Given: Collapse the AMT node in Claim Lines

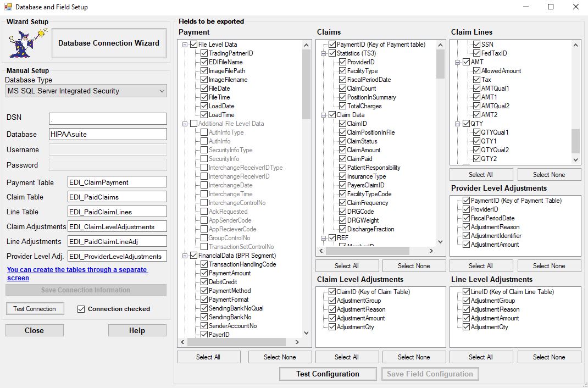Looking at the screenshot, I should (457, 62).
